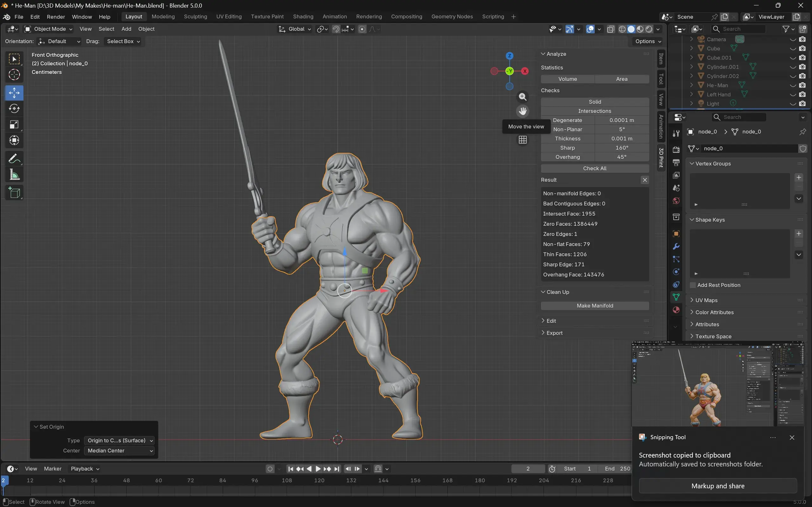Click Markup and share in Snipping Tool
Viewport: 812px width, 507px height.
point(718,486)
